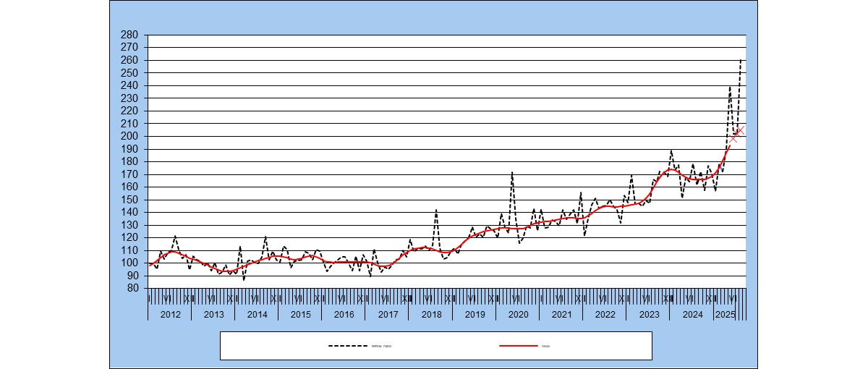Click the 2023 year label on axis
The height and width of the screenshot is (369, 868).
[x=649, y=315]
